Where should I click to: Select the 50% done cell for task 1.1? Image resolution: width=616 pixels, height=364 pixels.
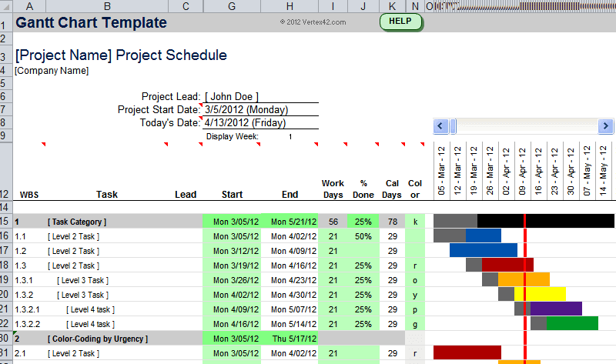point(363,236)
